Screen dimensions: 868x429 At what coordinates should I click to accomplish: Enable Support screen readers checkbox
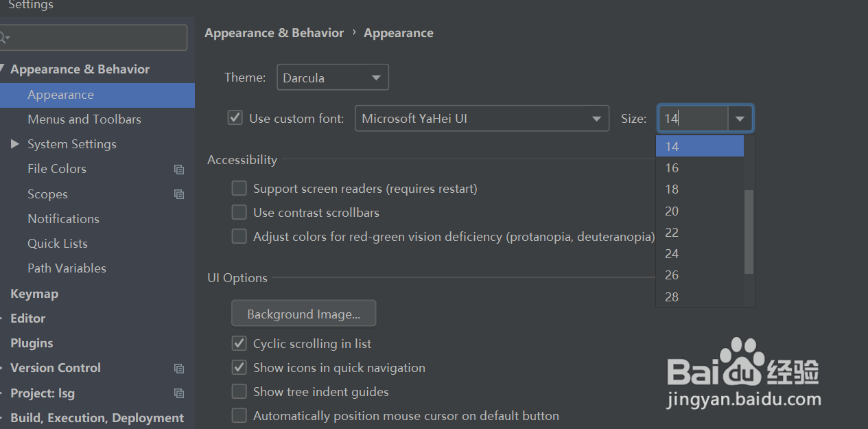239,188
